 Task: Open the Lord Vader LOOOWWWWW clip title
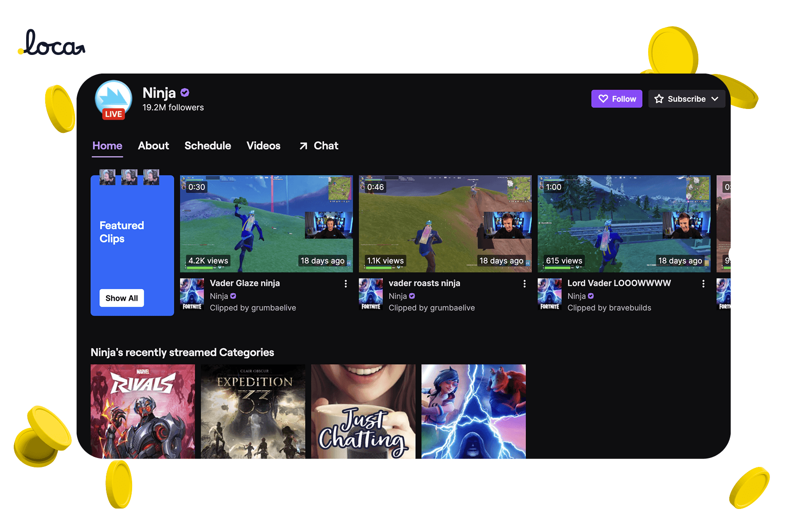point(619,283)
